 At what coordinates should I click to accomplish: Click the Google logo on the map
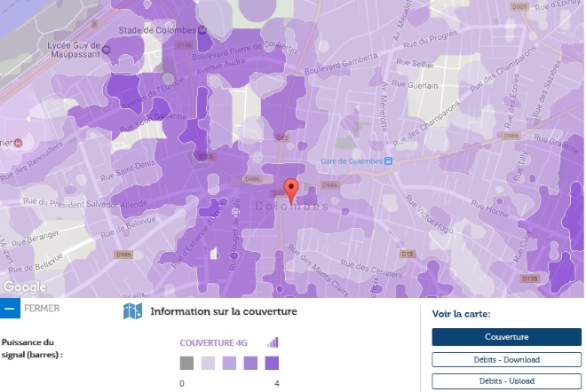click(x=24, y=286)
